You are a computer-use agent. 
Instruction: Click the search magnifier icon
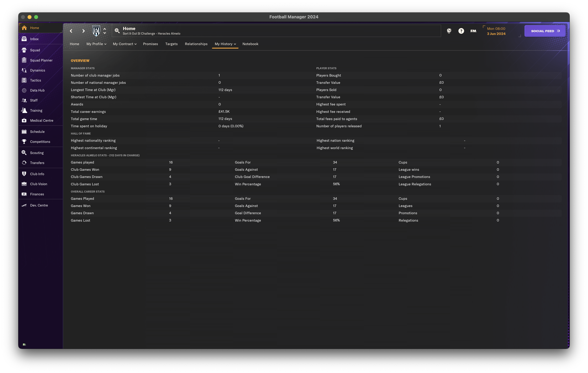pos(117,31)
